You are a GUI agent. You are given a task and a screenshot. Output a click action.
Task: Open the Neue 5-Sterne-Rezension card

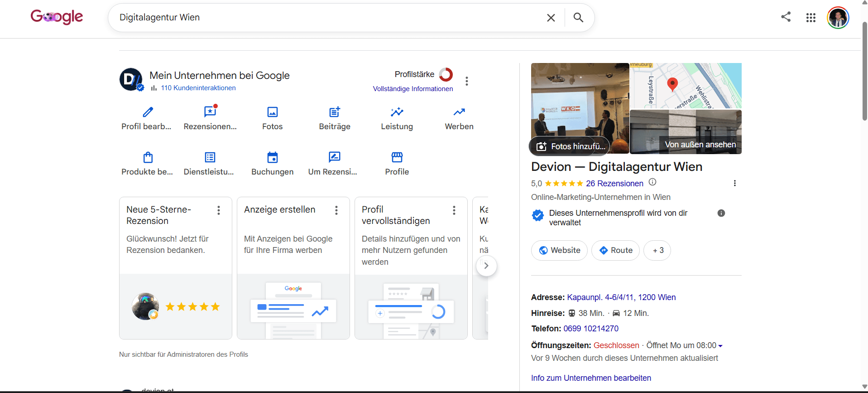coord(176,268)
